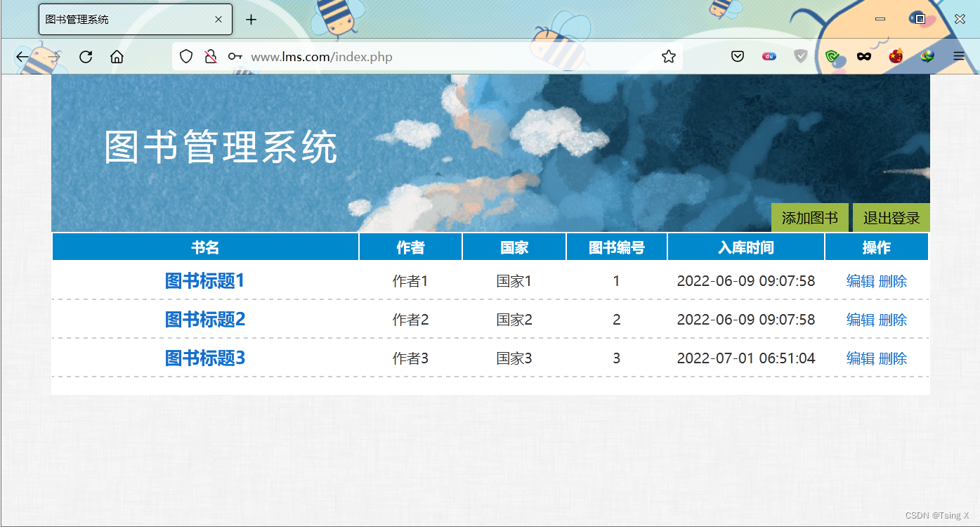Click the 图书编号 column header

pyautogui.click(x=617, y=247)
